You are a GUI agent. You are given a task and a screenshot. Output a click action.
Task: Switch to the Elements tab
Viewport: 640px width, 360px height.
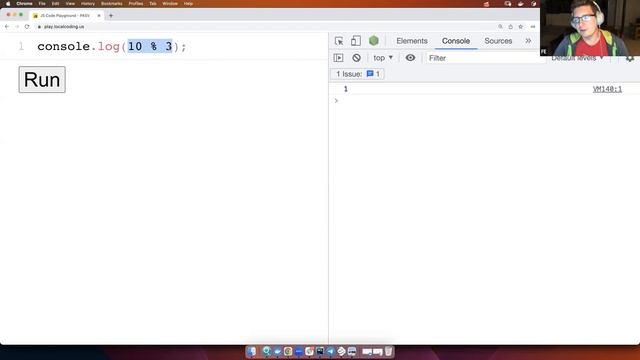[x=412, y=41]
